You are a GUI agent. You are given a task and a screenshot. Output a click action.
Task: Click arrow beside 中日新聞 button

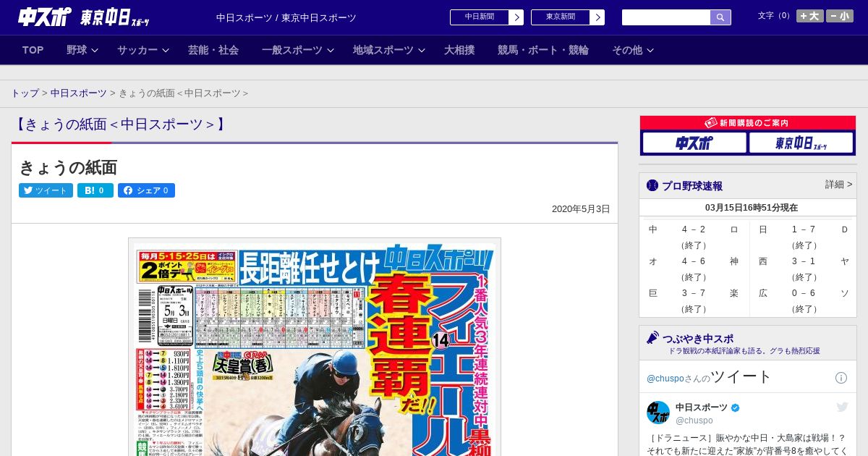click(516, 17)
